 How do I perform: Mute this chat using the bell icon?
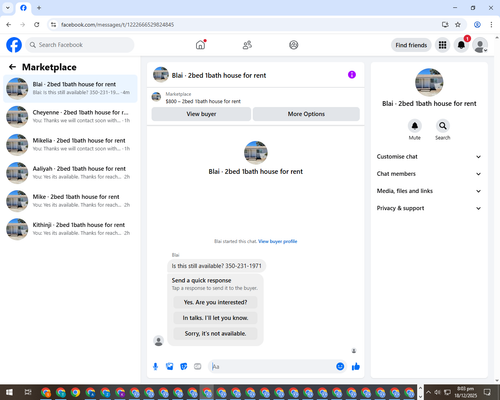pyautogui.click(x=415, y=126)
